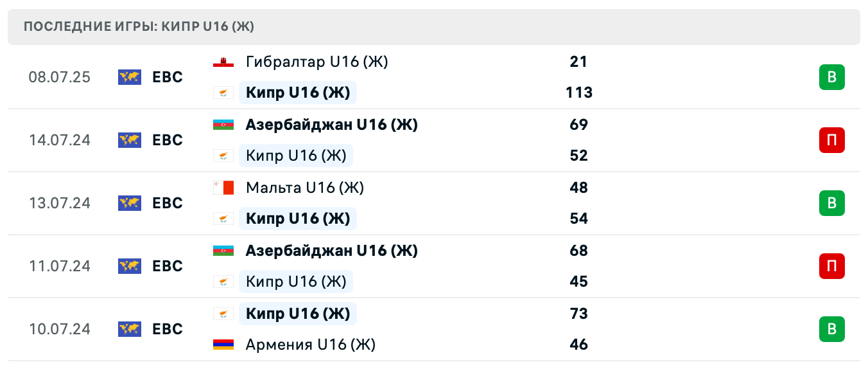This screenshot has width=868, height=369.
Task: Click the Gibraltar flag icon
Action: (x=223, y=62)
